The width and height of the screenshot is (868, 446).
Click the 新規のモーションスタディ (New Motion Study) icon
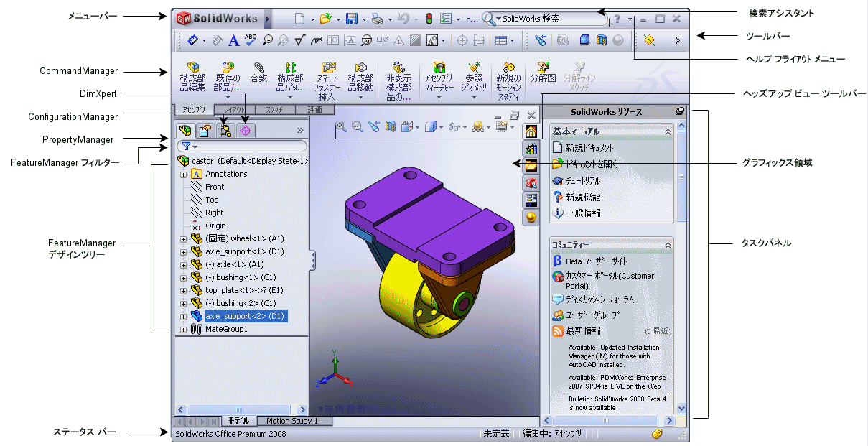coord(508,68)
